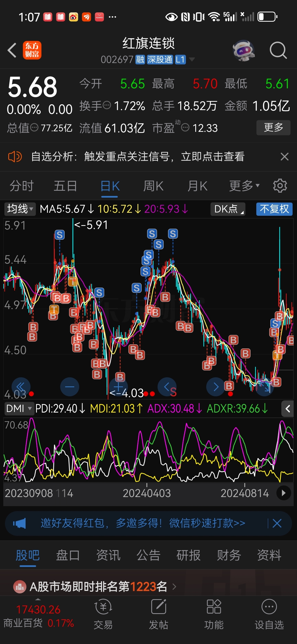The width and height of the screenshot is (297, 644).
Task: Open the 均线 indicator dropdown
Action: coord(20,209)
